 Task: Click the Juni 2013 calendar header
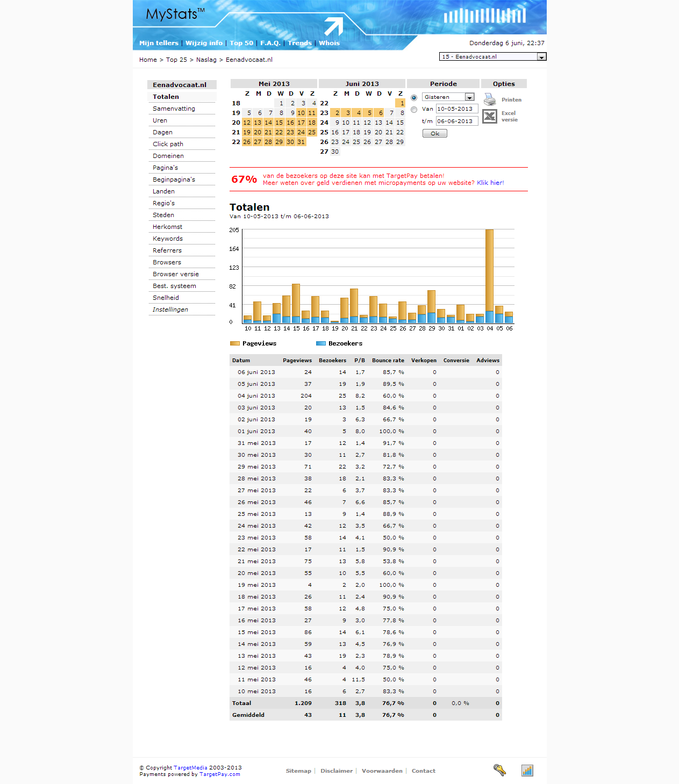(x=362, y=84)
